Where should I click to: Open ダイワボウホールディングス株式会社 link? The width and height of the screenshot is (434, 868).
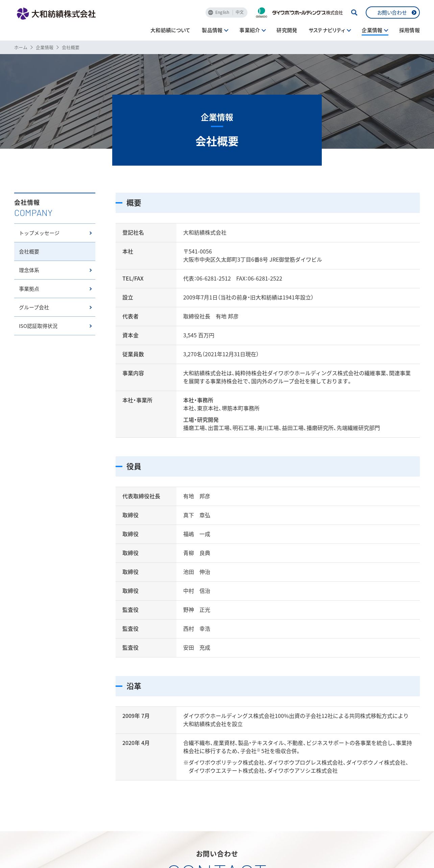pyautogui.click(x=307, y=13)
